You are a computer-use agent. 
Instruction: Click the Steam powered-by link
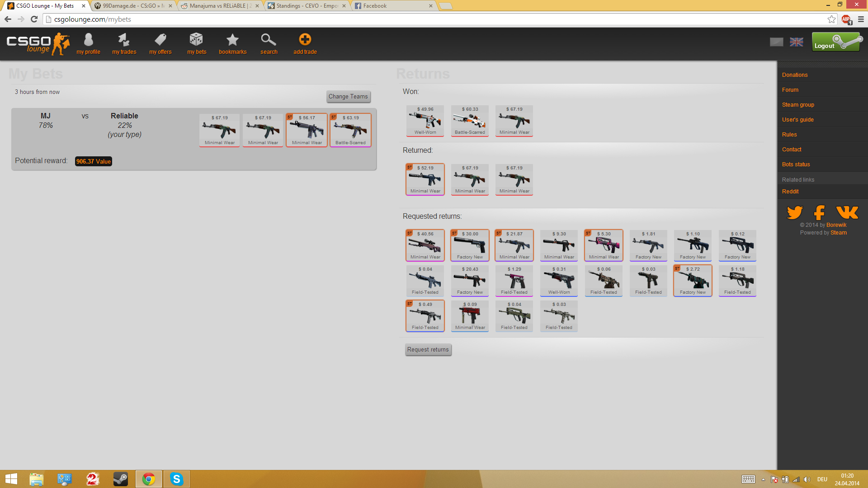coord(839,233)
